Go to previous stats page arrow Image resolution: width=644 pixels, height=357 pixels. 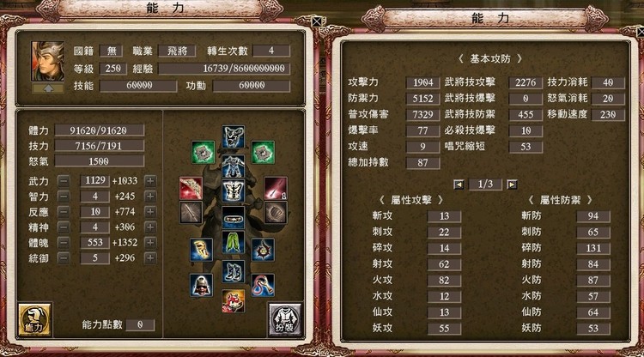point(459,185)
